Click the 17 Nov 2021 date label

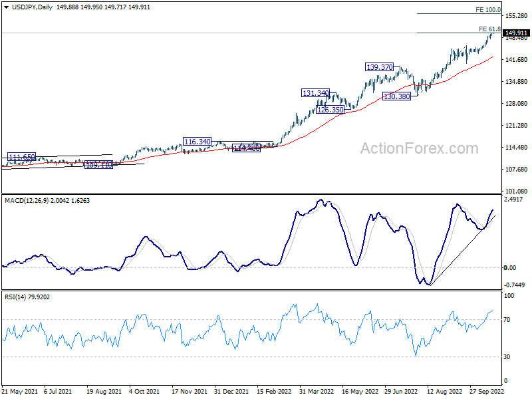point(190,392)
